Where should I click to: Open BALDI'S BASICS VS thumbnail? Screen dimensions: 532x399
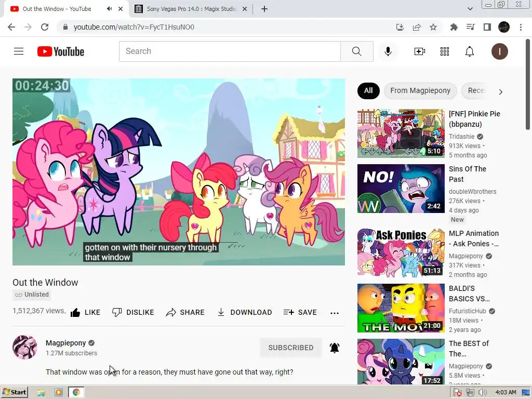401,308
